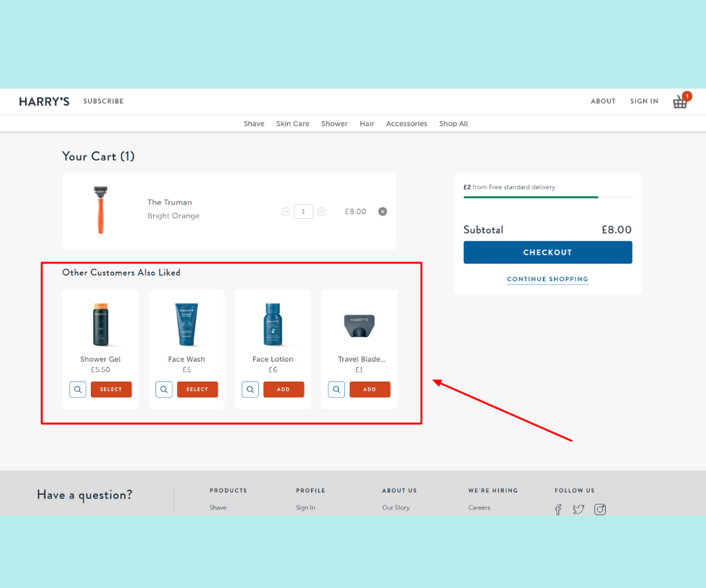Select options for Face Wash
706x588 pixels.
pyautogui.click(x=197, y=389)
